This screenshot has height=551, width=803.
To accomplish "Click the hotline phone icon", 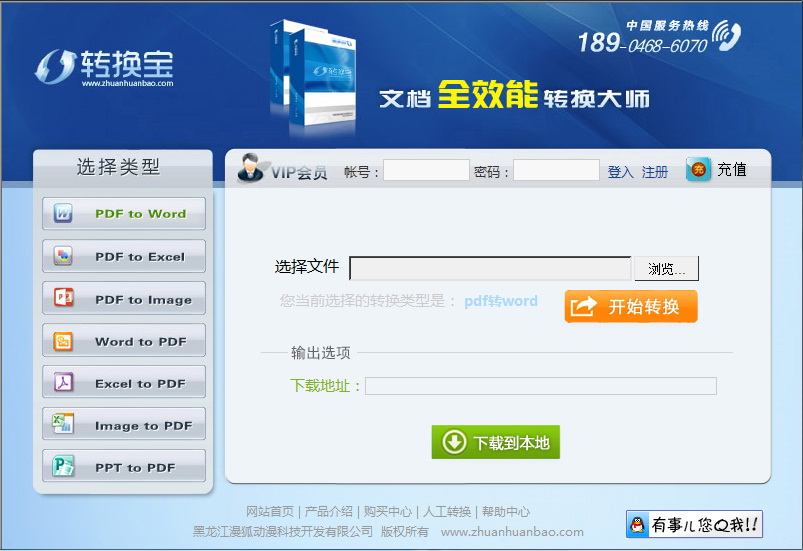I will (x=726, y=35).
